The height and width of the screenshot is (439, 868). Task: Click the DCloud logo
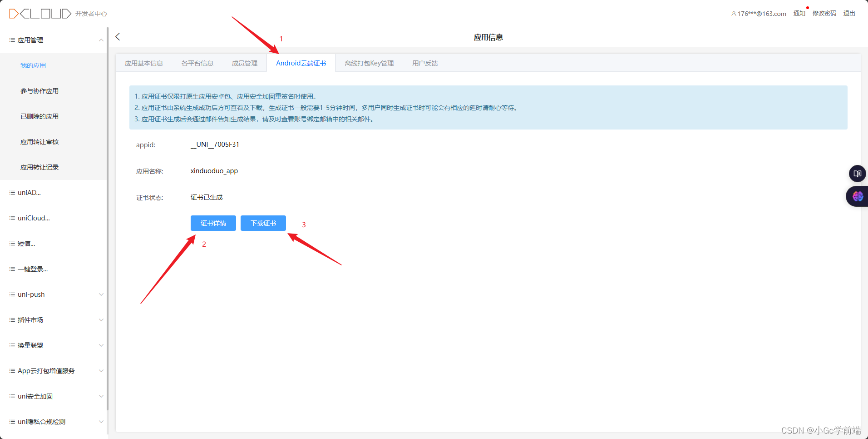[40, 14]
